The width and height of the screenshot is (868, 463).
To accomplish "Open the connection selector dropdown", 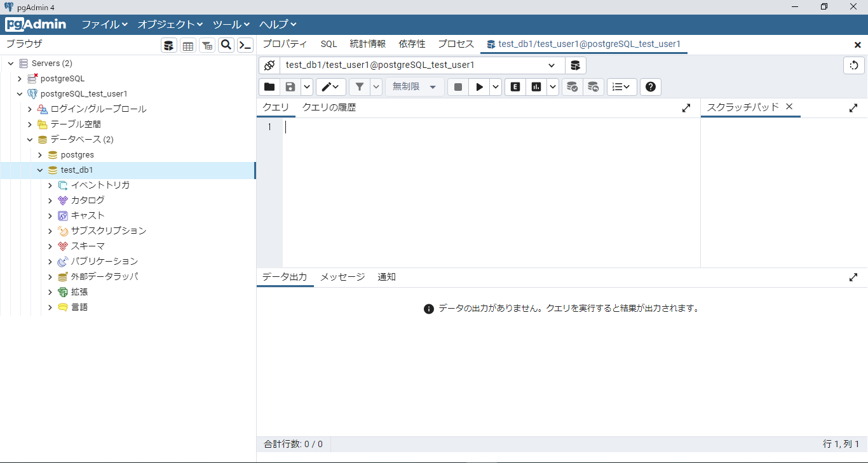I will click(x=552, y=65).
